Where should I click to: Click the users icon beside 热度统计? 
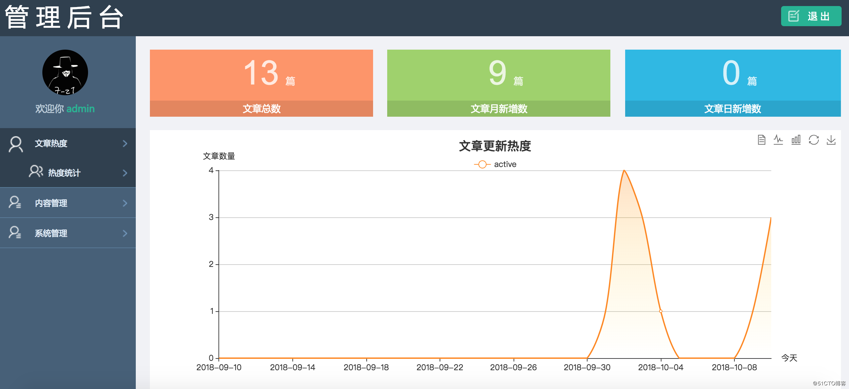(x=36, y=172)
